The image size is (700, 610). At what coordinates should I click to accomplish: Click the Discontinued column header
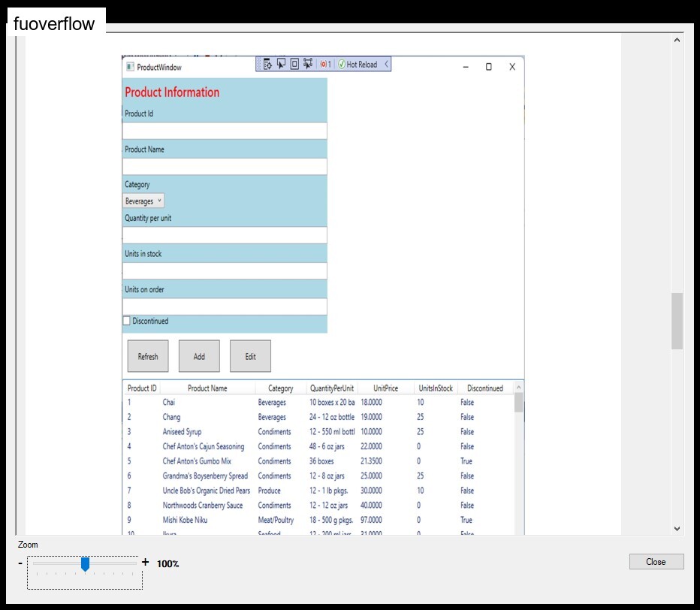click(485, 388)
